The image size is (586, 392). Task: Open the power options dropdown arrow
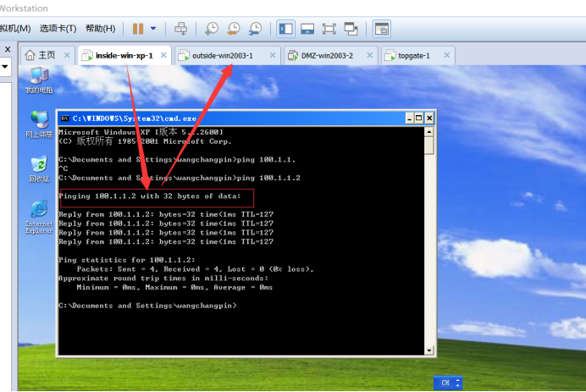click(x=153, y=29)
